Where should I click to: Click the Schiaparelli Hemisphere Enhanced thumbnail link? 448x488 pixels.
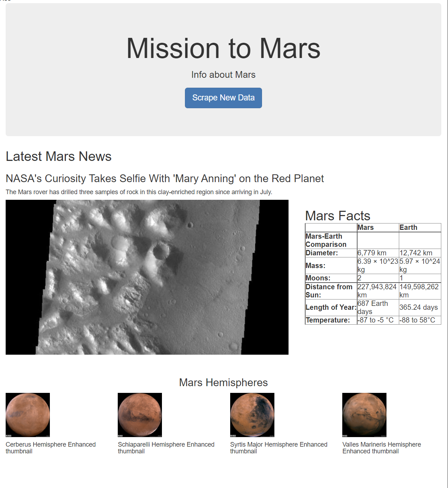point(166,448)
